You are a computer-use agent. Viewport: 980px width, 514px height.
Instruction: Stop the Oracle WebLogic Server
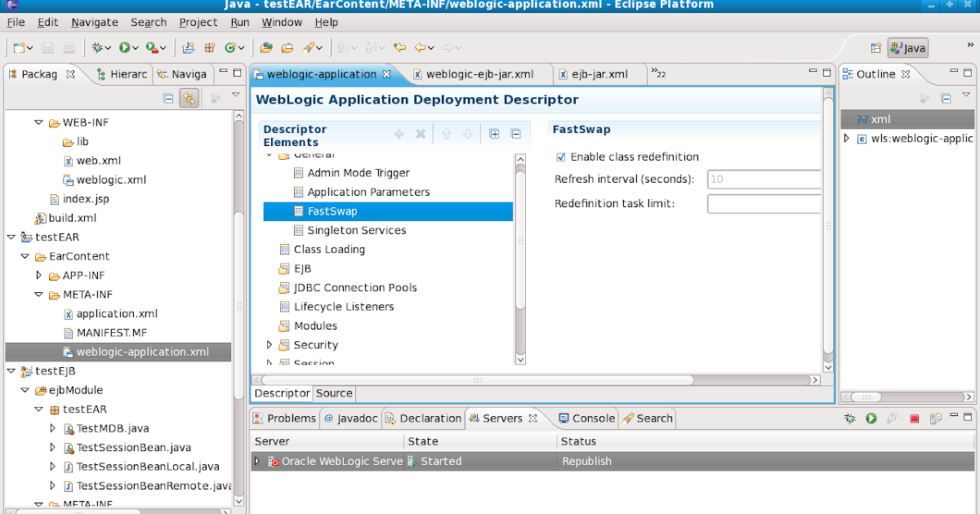(915, 418)
